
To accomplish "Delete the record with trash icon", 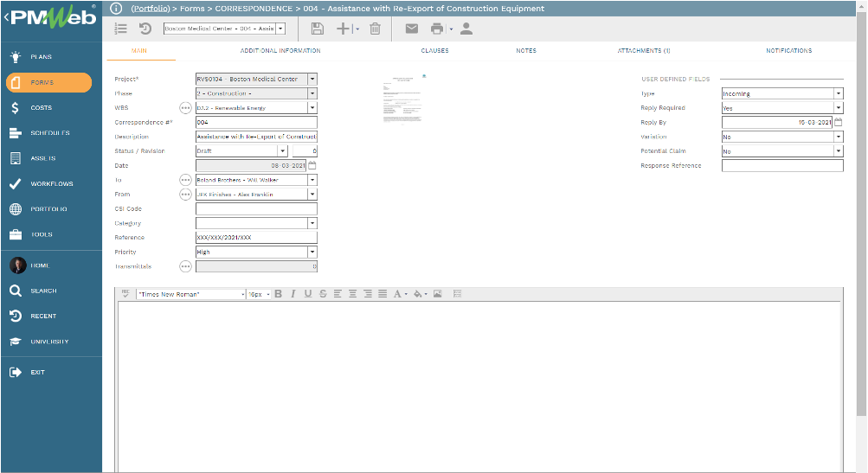I will click(376, 29).
